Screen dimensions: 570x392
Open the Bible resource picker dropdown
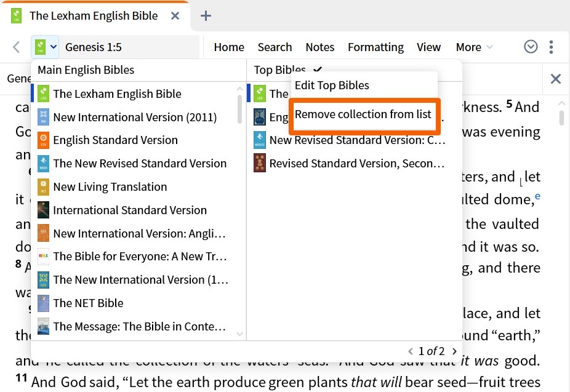[45, 47]
